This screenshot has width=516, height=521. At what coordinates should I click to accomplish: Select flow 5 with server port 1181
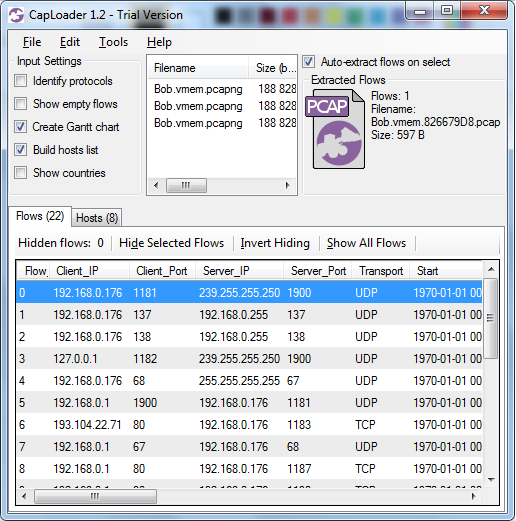249,402
